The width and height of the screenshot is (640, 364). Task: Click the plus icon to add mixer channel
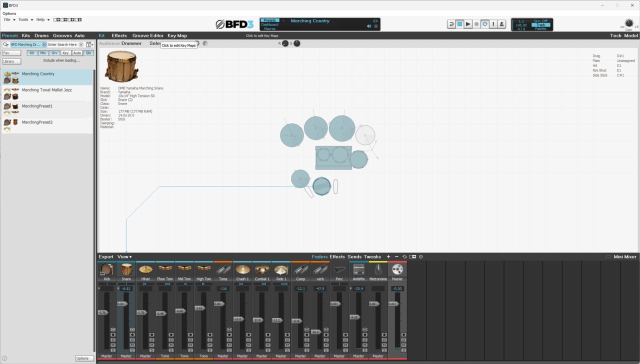[x=388, y=257]
